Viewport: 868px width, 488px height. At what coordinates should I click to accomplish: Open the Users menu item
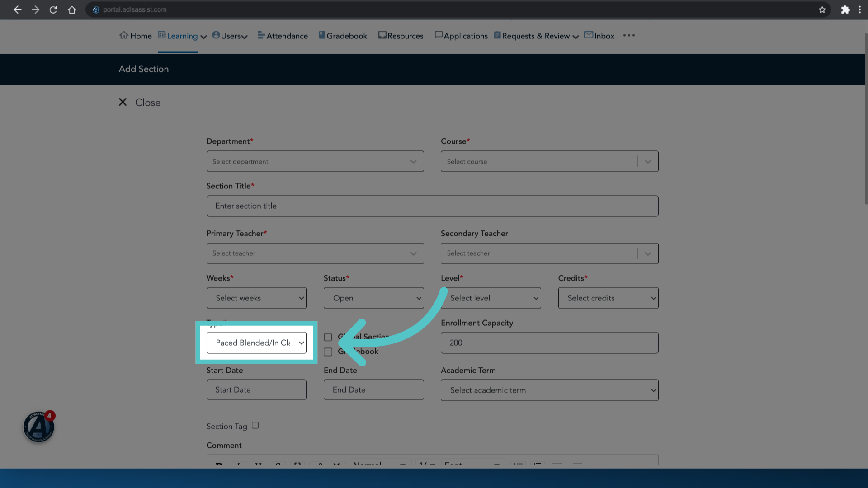pyautogui.click(x=230, y=36)
